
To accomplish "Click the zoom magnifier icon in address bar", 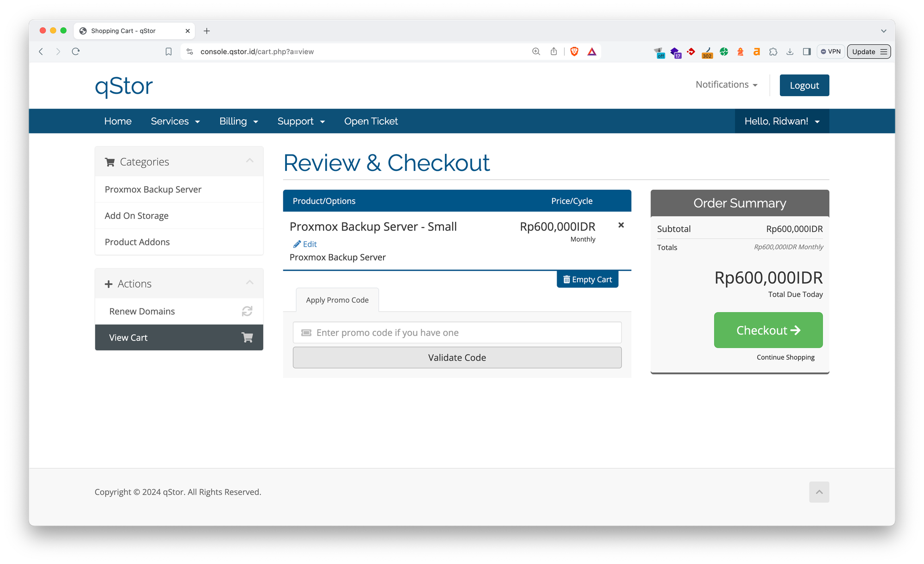I will click(536, 51).
